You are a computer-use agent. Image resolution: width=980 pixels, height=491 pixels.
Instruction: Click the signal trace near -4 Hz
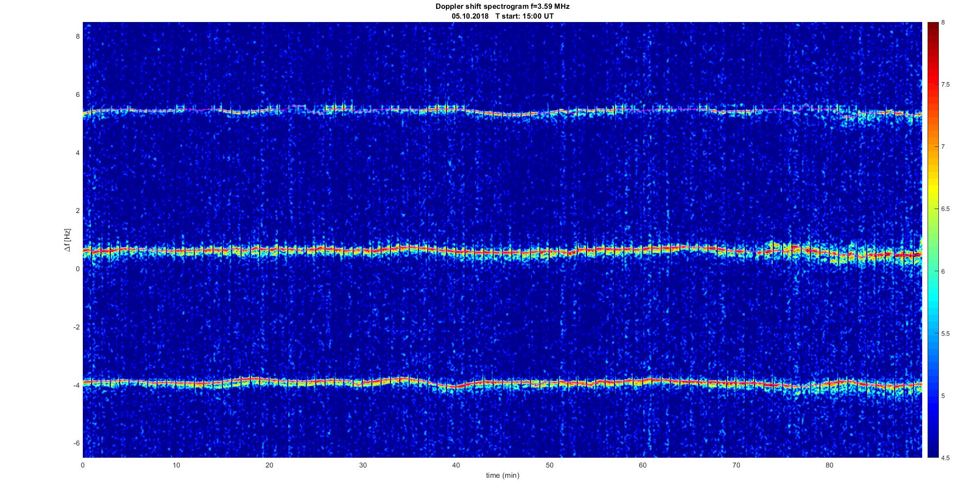(502, 383)
